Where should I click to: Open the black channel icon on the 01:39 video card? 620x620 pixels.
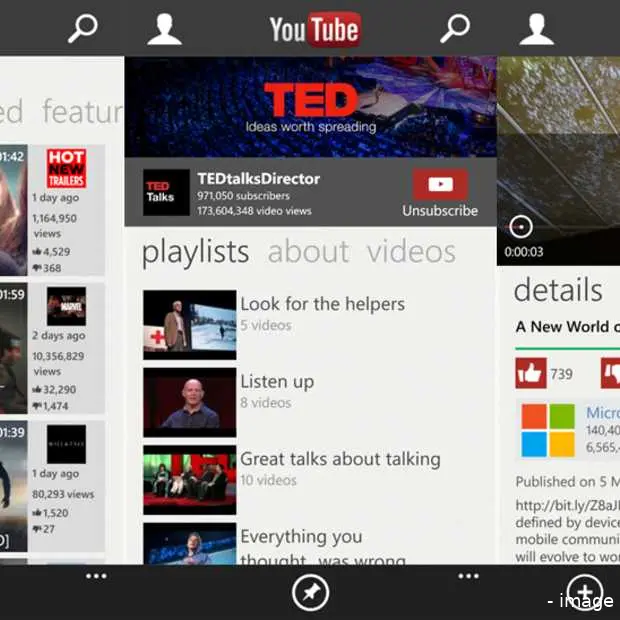(66, 444)
